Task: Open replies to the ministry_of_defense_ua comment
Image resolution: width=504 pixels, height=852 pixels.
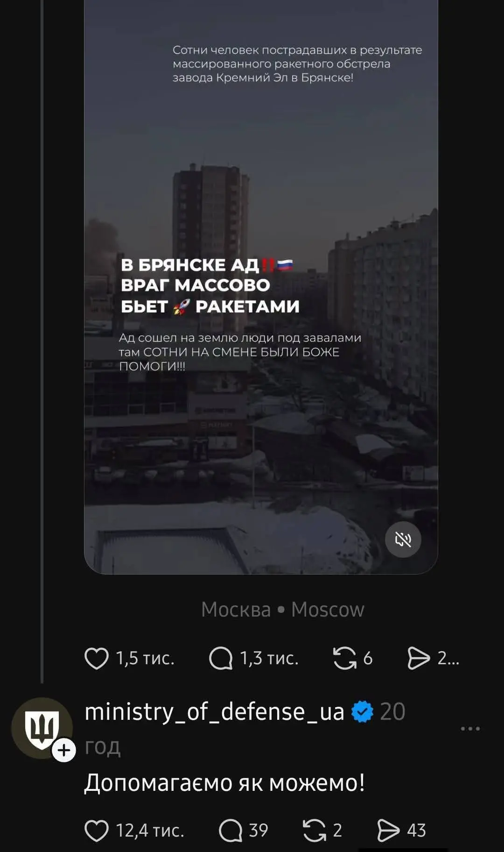Action: (x=231, y=831)
